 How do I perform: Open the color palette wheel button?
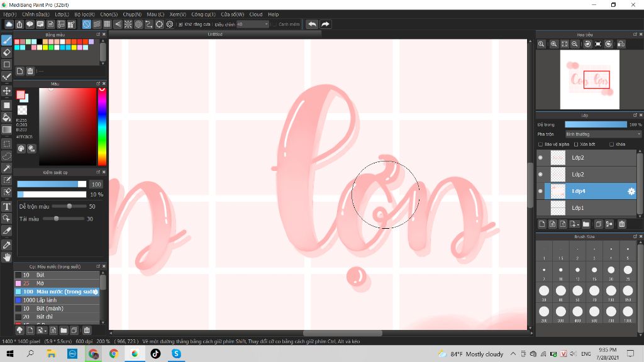pos(21,148)
